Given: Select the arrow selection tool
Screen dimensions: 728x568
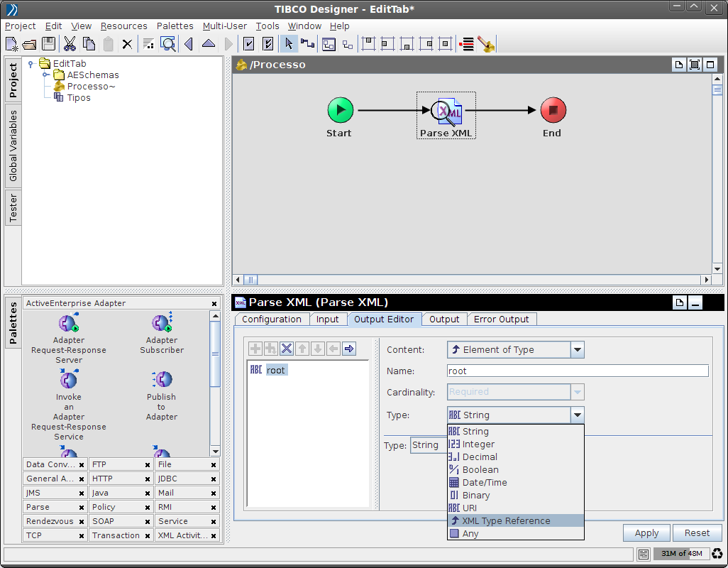Looking at the screenshot, I should 288,44.
